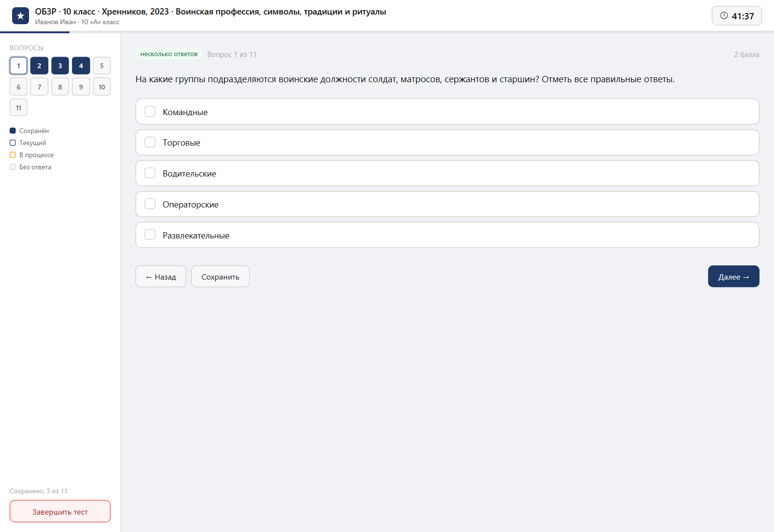
Task: Go to question 5 in navigator
Action: pos(102,66)
